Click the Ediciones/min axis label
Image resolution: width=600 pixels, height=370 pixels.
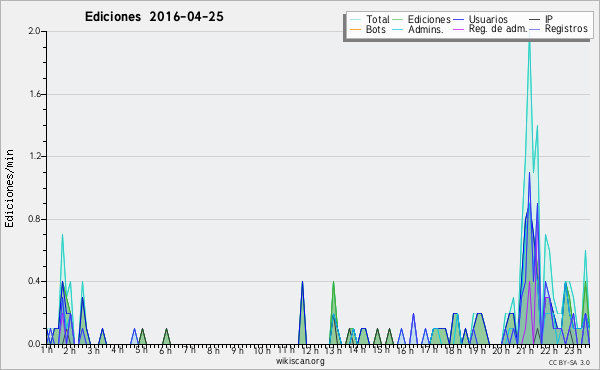click(x=9, y=188)
